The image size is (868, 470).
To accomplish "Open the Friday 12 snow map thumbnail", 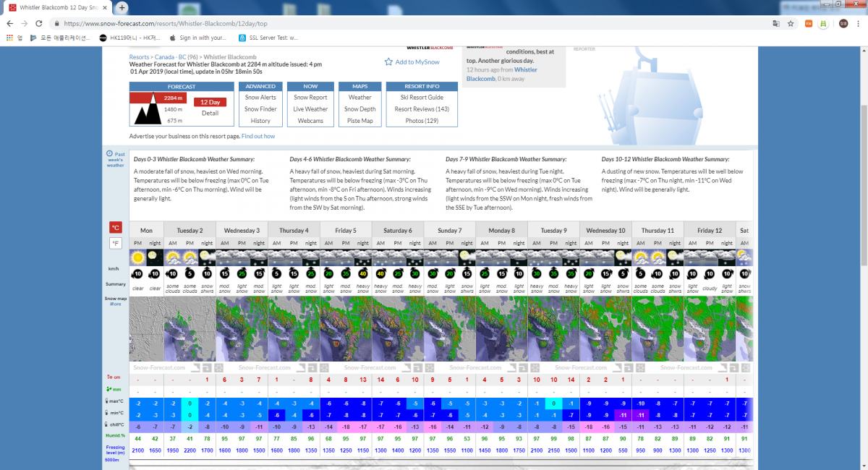I will pyautogui.click(x=710, y=329).
